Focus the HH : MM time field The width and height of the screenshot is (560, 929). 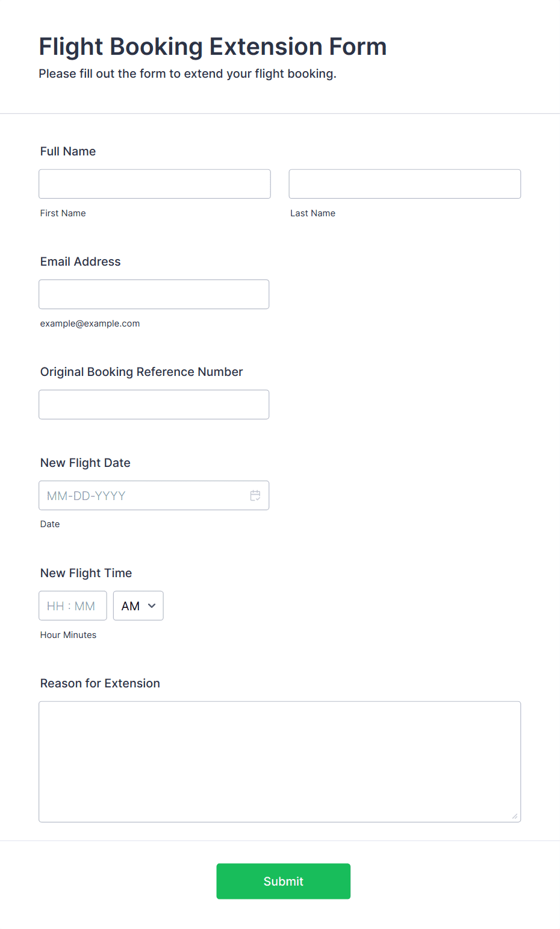click(73, 605)
